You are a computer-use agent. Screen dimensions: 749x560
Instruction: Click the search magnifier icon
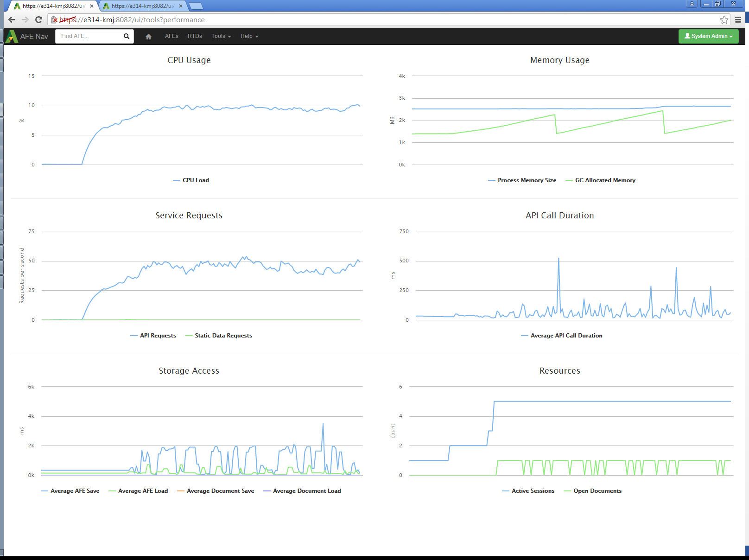click(126, 36)
